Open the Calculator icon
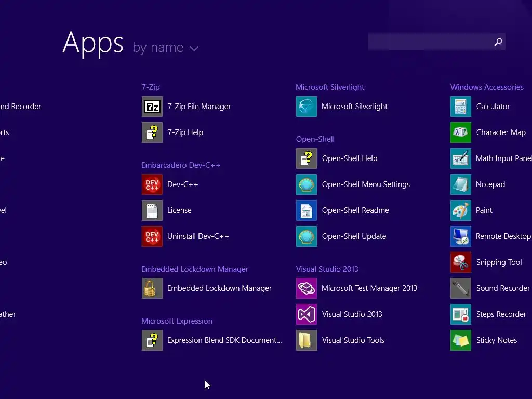Viewport: 532px width, 399px height. [461, 107]
